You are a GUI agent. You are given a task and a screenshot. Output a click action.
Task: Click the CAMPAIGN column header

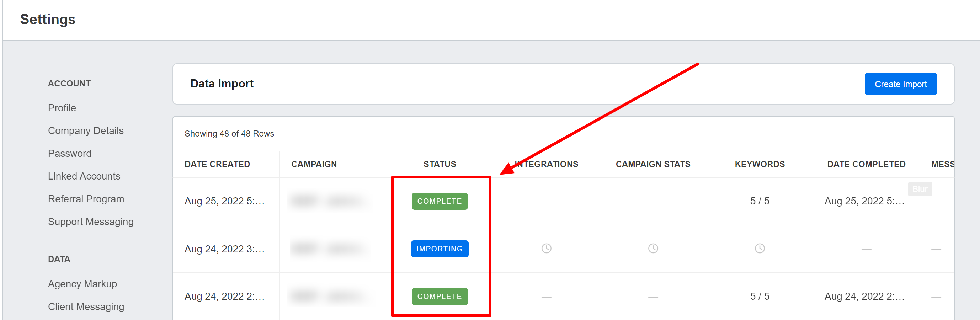click(x=314, y=164)
